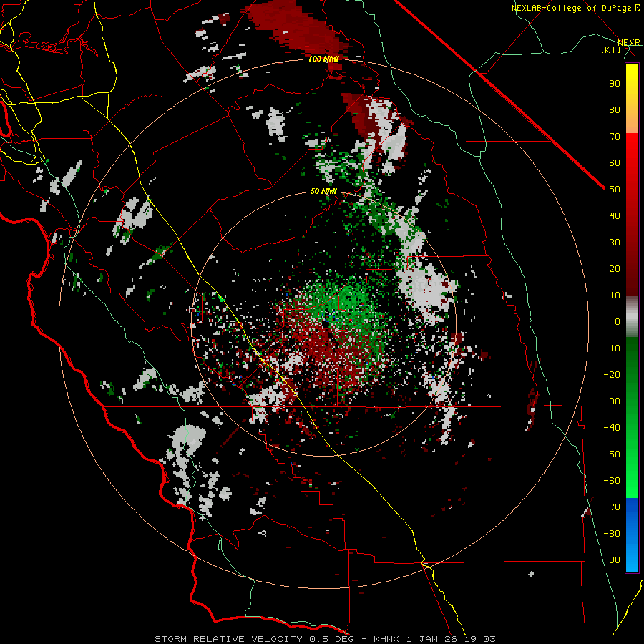Click the 70 value on the velocity scale
This screenshot has width=644, height=644.
pyautogui.click(x=615, y=137)
